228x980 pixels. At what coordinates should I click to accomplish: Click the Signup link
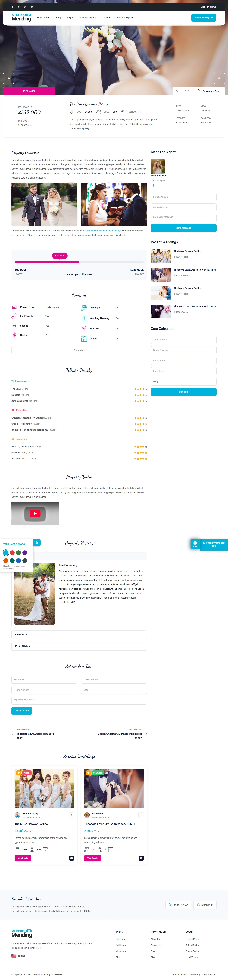[213, 7]
